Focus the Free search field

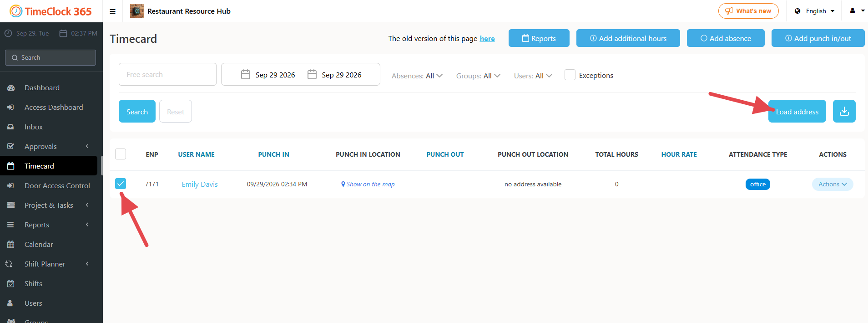tap(167, 74)
